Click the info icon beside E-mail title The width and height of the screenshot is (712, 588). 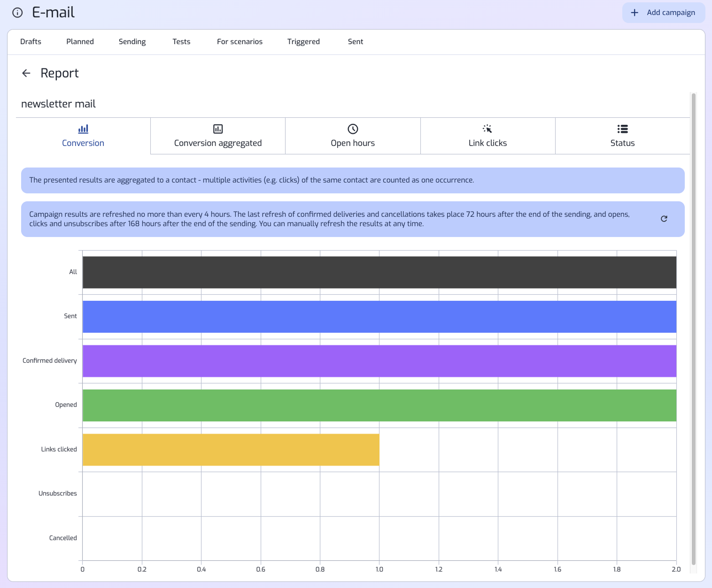[x=17, y=13]
